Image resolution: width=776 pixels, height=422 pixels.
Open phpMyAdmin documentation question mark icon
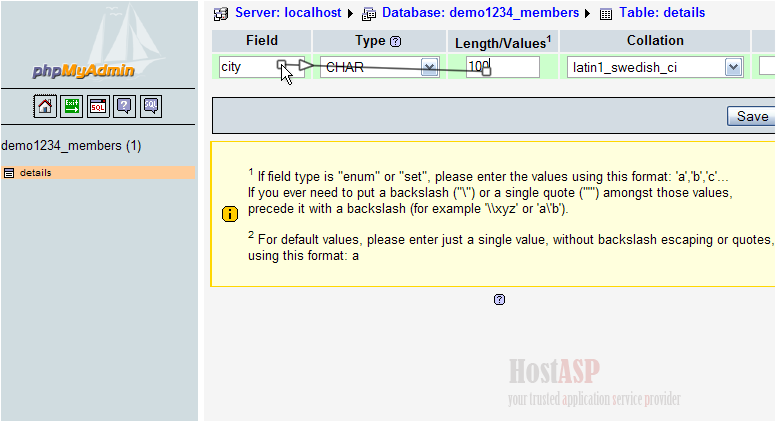coord(124,105)
